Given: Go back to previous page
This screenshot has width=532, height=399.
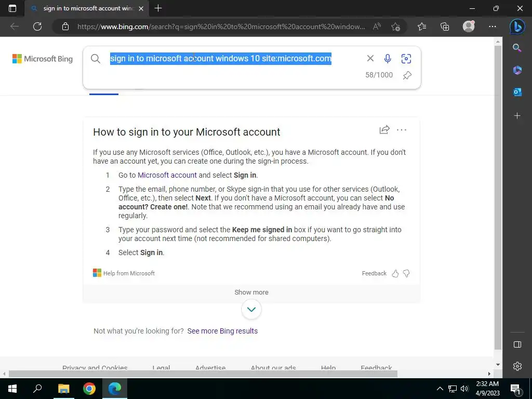Looking at the screenshot, I should (14, 26).
